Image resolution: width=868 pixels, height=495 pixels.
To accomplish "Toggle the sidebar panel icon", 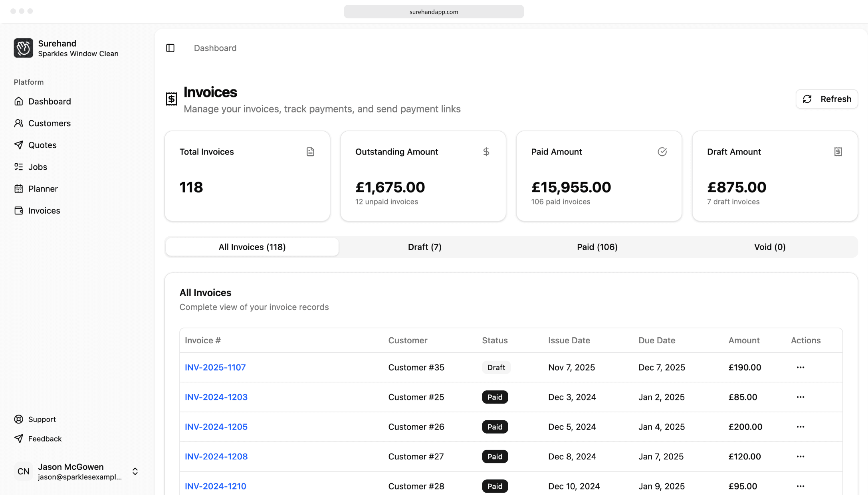I will (x=170, y=48).
